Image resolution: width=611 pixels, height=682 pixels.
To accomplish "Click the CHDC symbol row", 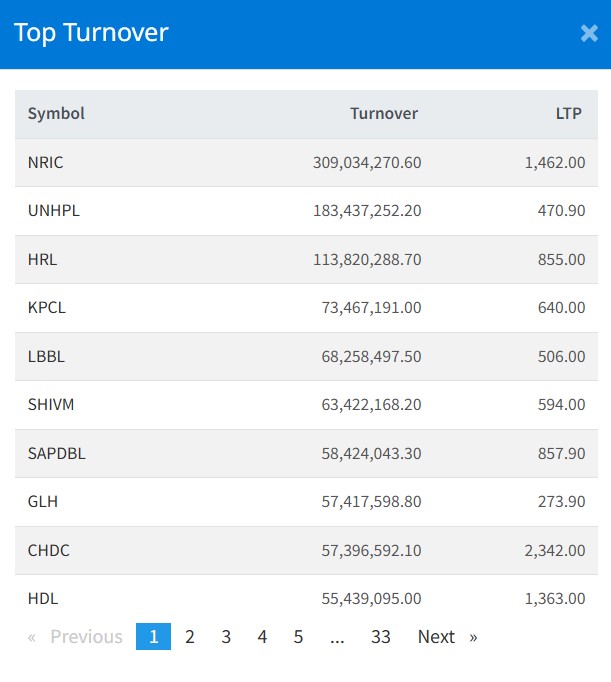I will tap(49, 550).
